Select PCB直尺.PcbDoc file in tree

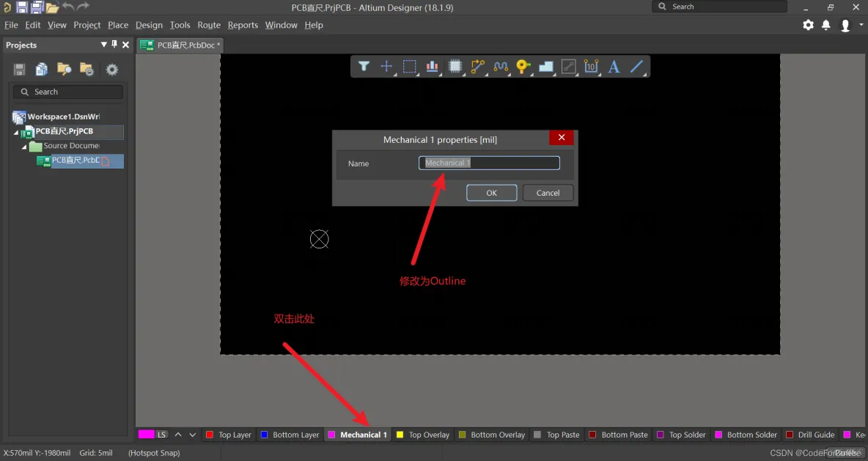click(75, 161)
